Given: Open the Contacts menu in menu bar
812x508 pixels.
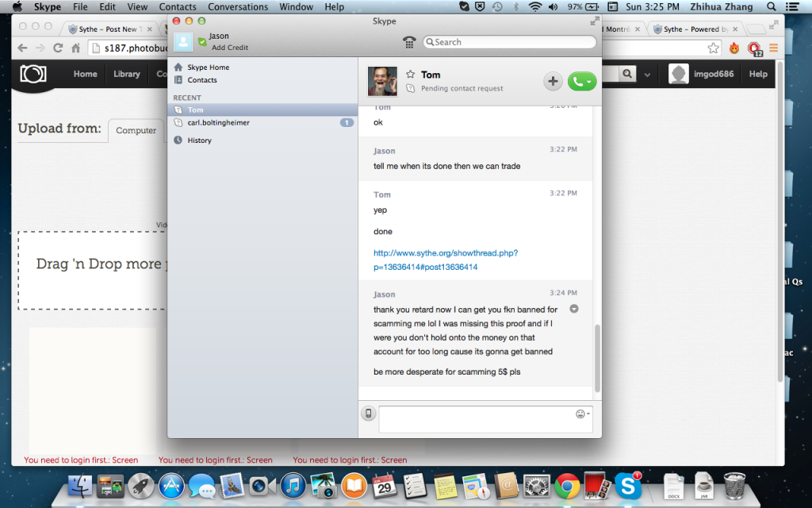Looking at the screenshot, I should pos(178,6).
